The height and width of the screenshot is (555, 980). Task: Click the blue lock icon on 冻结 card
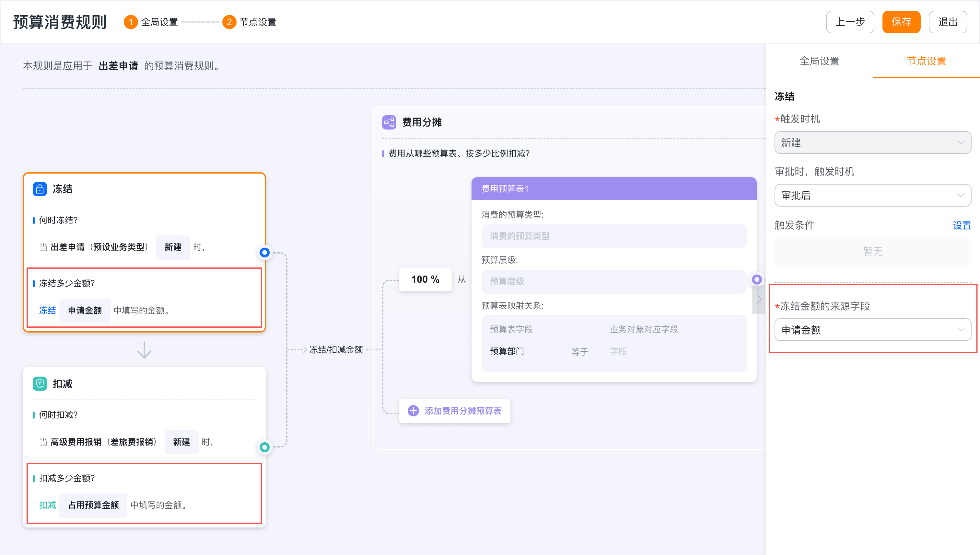(x=40, y=189)
